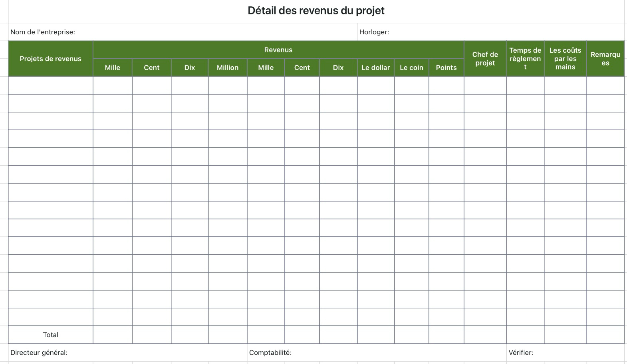
Task: Click the 'Le coin' column header
Action: (x=411, y=67)
